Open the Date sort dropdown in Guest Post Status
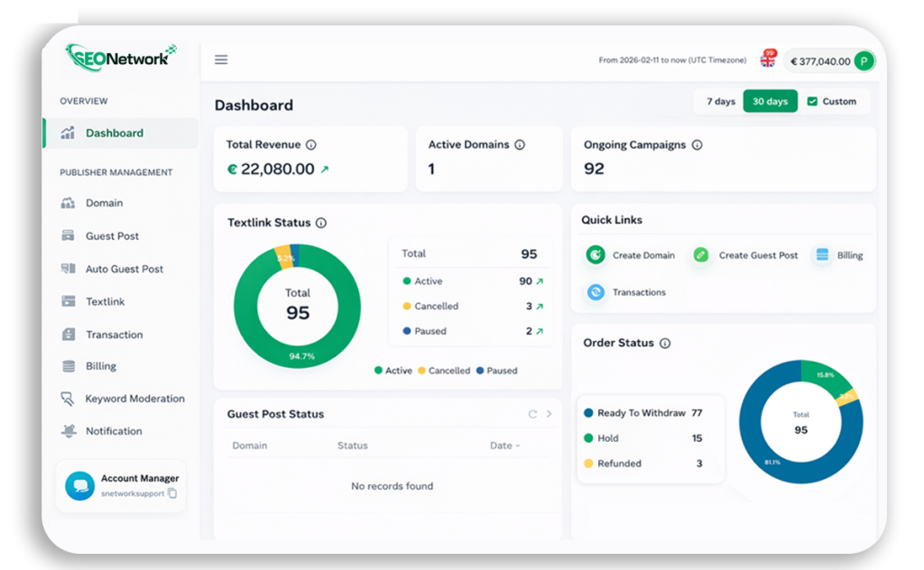Image resolution: width=924 pixels, height=570 pixels. point(505,446)
